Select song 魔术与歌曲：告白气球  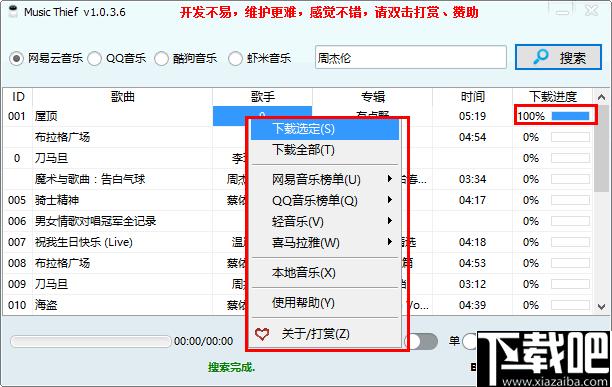click(90, 179)
